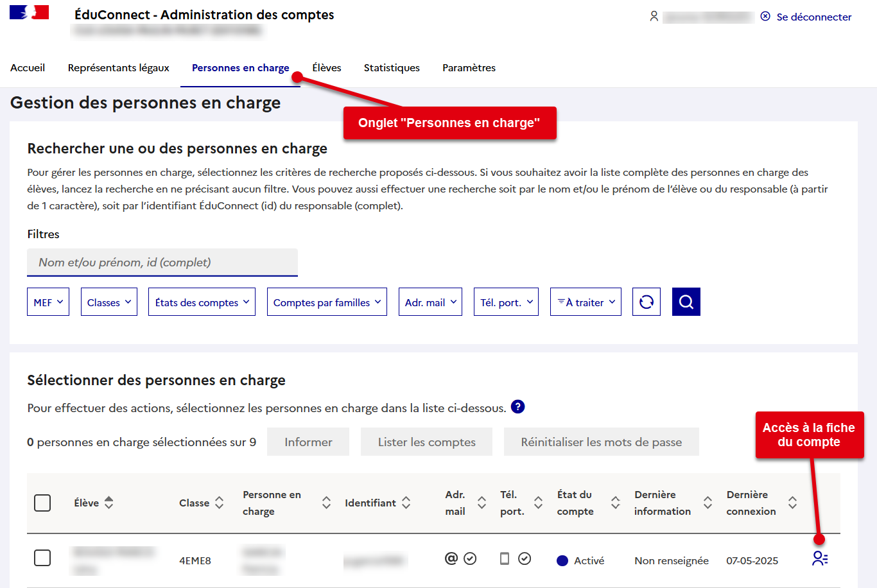Expand the Tél. port. filter dropdown
The width and height of the screenshot is (877, 588).
tap(506, 302)
